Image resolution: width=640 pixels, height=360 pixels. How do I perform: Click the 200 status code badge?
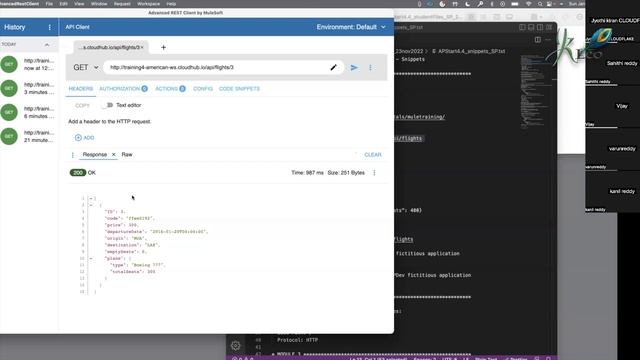pos(78,173)
